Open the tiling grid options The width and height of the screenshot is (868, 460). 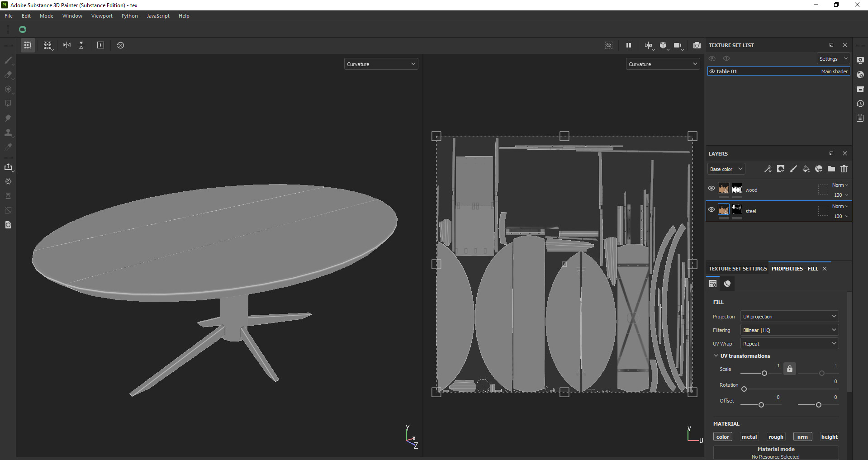pyautogui.click(x=47, y=45)
